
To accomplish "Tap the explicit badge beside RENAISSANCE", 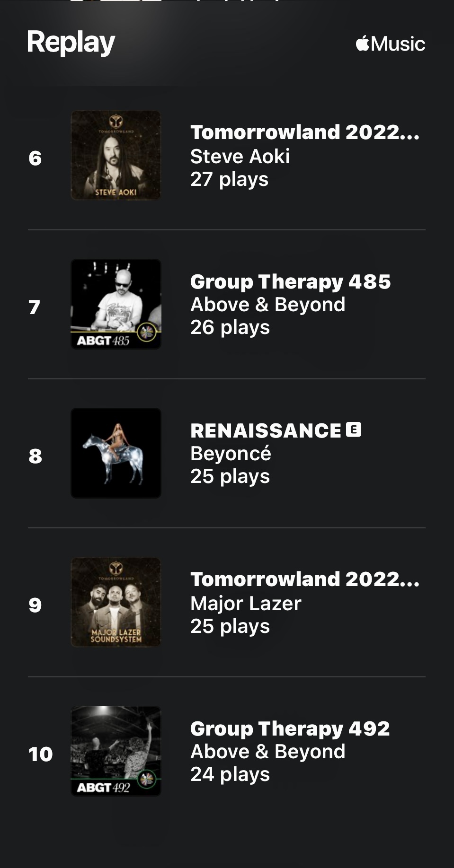I will (354, 430).
